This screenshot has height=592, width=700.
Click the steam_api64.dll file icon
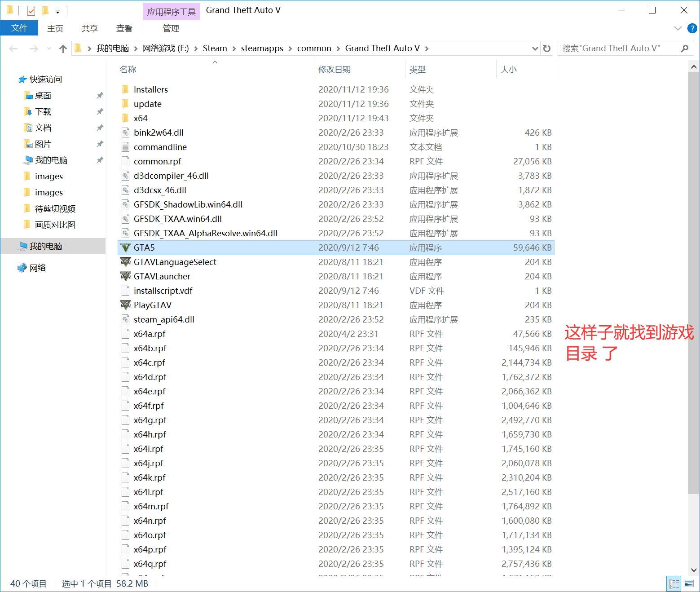(126, 319)
